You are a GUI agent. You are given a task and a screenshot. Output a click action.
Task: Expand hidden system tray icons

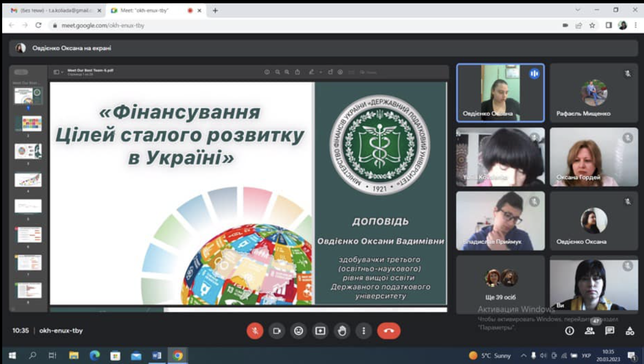point(523,355)
